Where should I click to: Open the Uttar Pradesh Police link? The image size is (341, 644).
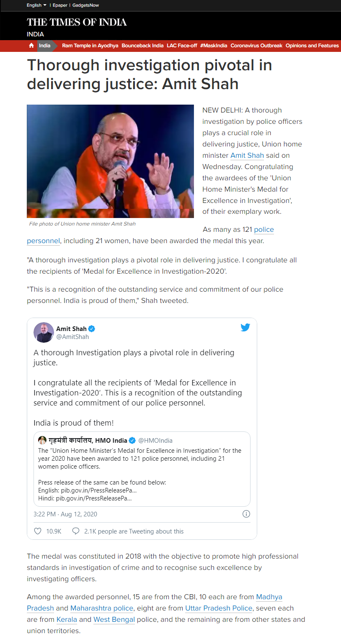pyautogui.click(x=219, y=608)
